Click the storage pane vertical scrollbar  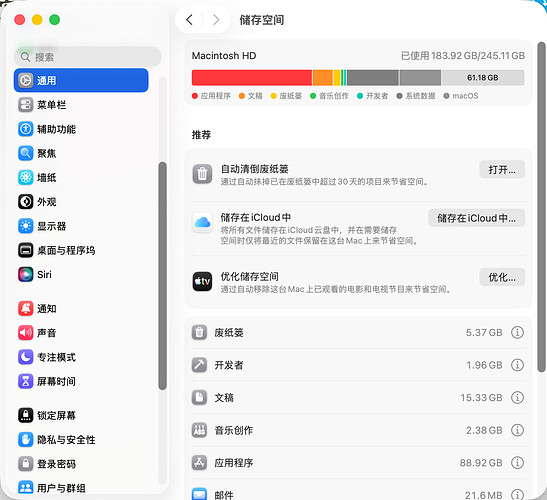pyautogui.click(x=541, y=207)
